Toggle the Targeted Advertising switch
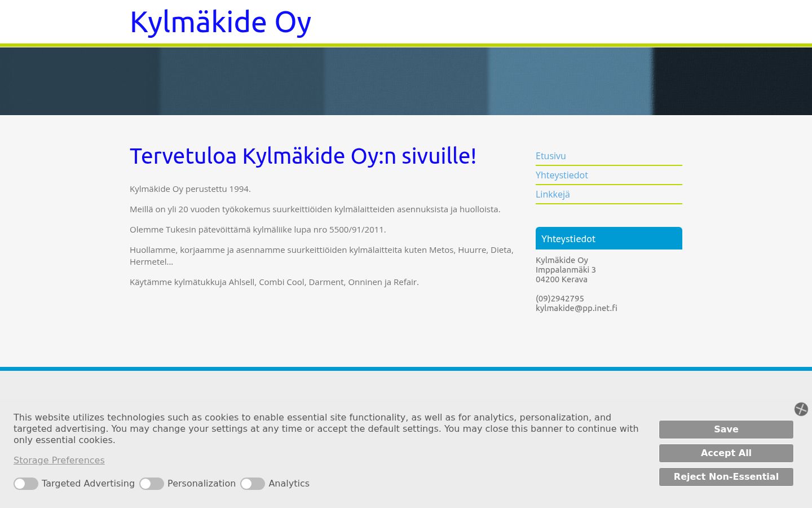 [x=26, y=484]
